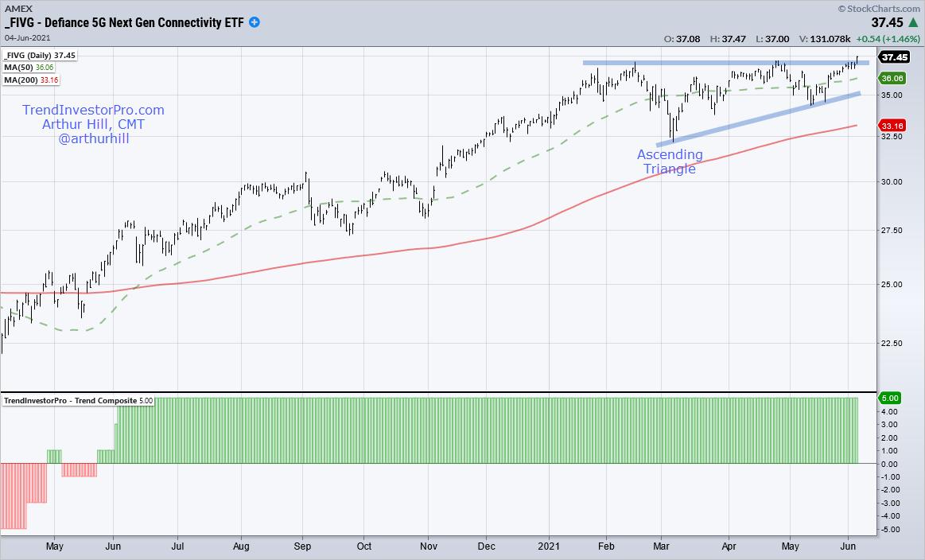Click the 2021 label on the date axis
The width and height of the screenshot is (925, 560).
coord(549,547)
